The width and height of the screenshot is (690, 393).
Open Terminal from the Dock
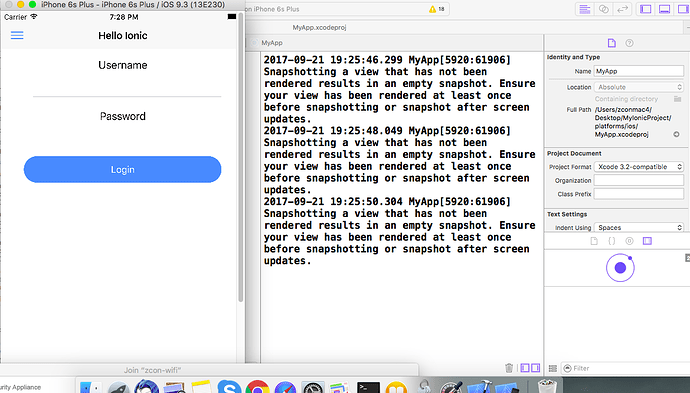[368, 387]
